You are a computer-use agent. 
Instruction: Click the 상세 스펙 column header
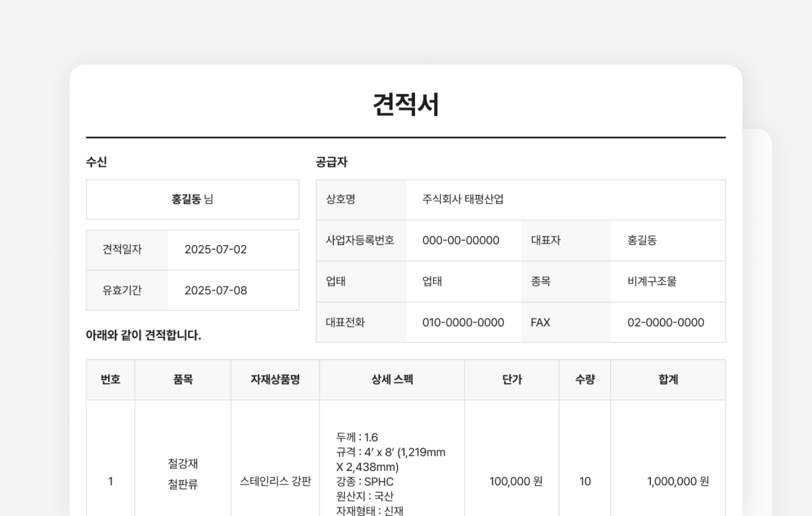392,380
